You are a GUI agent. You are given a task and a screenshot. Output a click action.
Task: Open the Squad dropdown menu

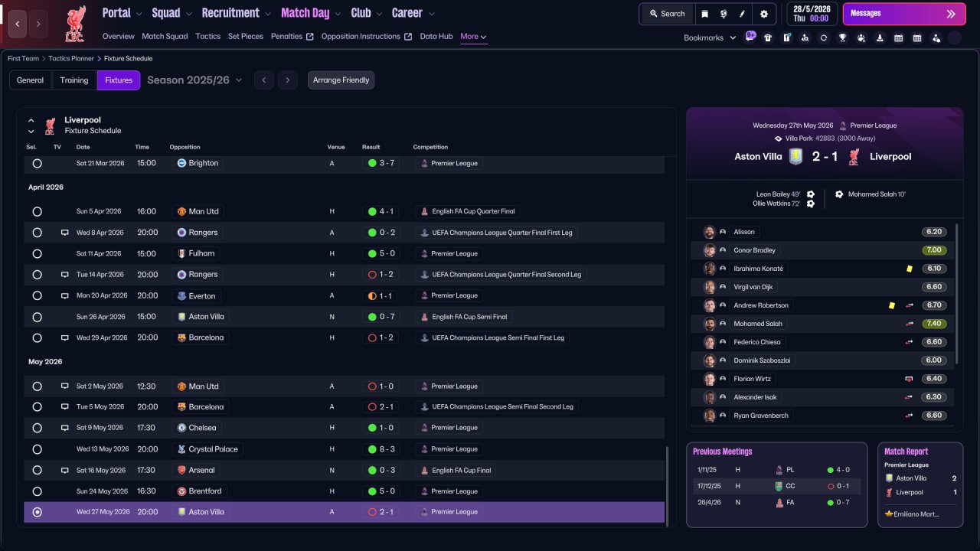[172, 13]
